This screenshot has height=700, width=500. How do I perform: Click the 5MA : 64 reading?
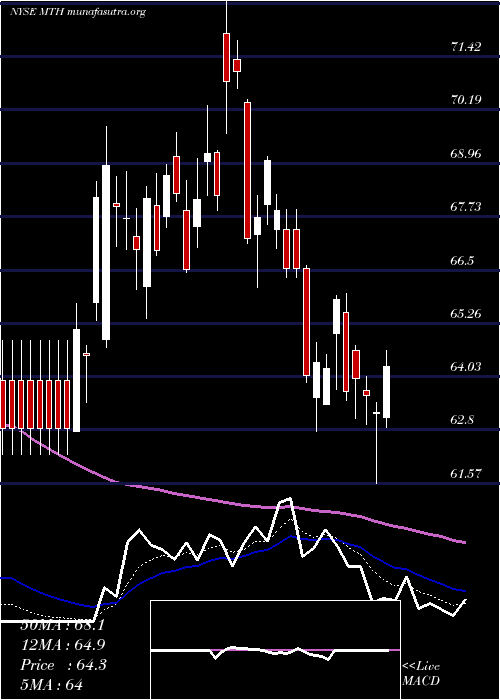52,684
